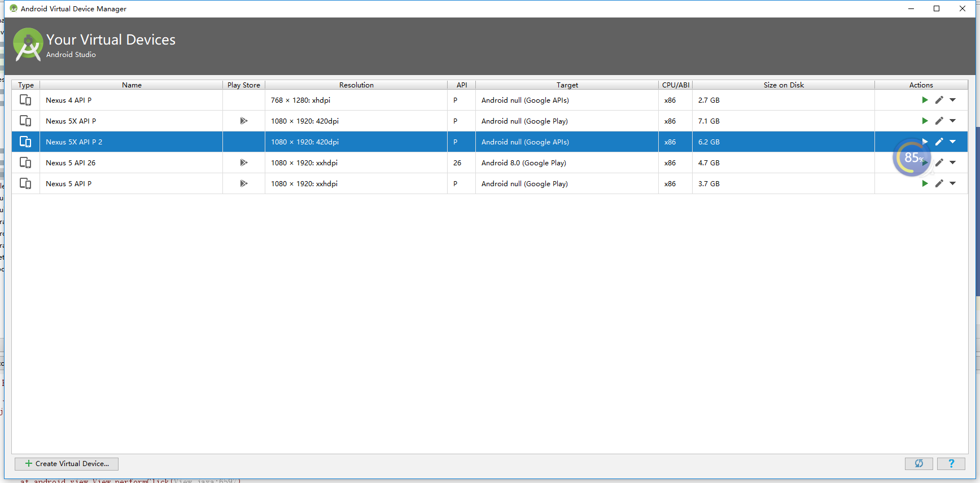Sort devices by Type column header
This screenshot has height=483, width=980.
pos(26,85)
